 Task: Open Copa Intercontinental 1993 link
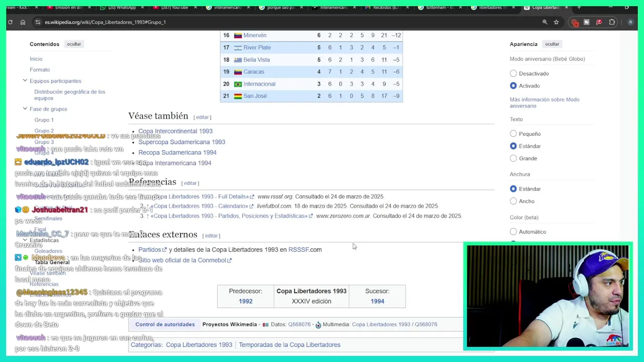click(x=175, y=131)
